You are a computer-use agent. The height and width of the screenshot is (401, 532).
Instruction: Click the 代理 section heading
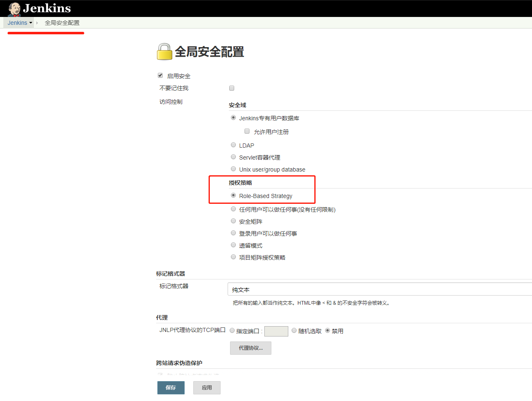[x=162, y=317]
